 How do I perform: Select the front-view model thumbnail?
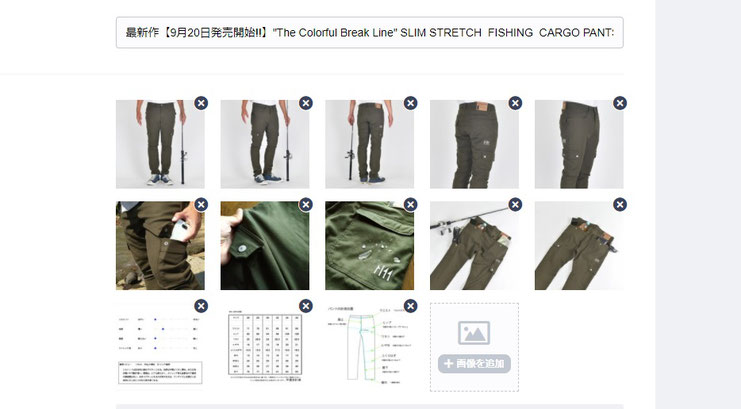click(160, 144)
